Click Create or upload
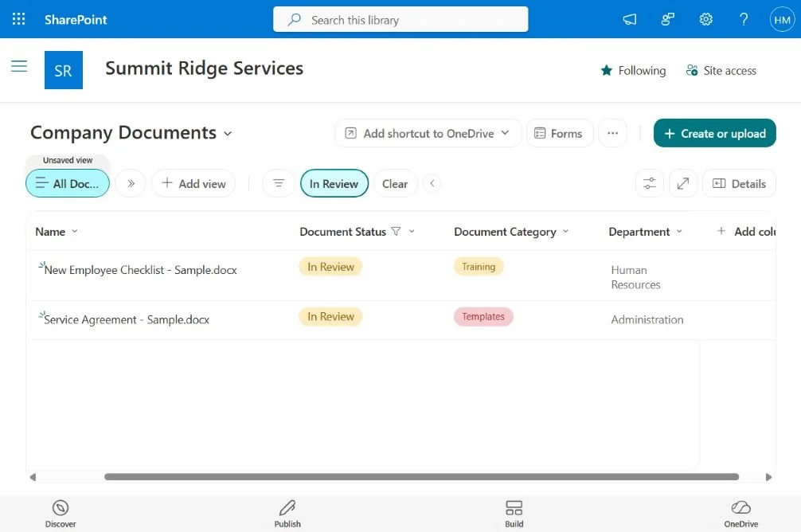The width and height of the screenshot is (801, 532). pyautogui.click(x=715, y=133)
